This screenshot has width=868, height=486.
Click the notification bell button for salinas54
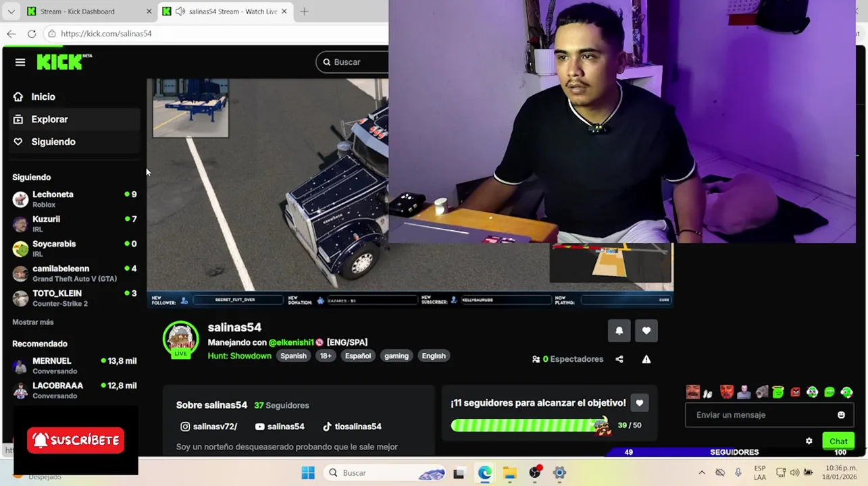point(619,331)
